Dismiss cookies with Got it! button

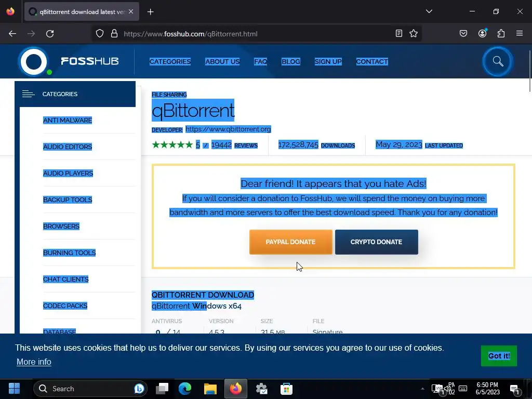pyautogui.click(x=499, y=355)
